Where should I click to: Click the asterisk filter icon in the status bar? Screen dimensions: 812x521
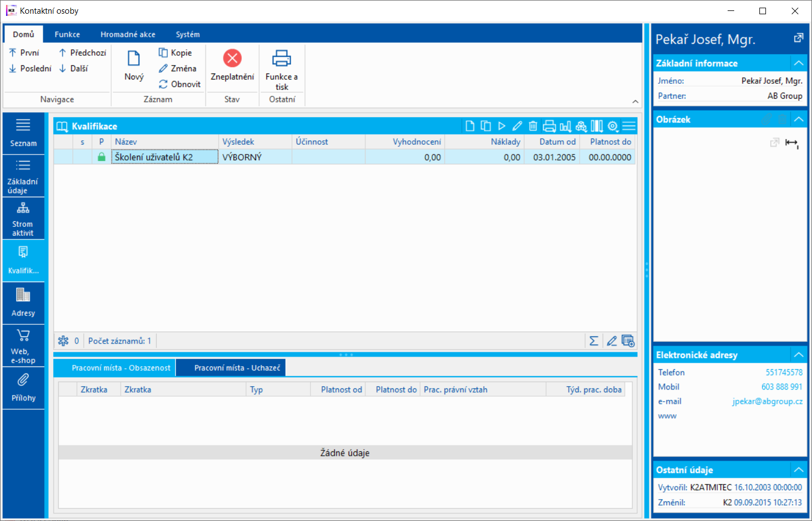(64, 341)
